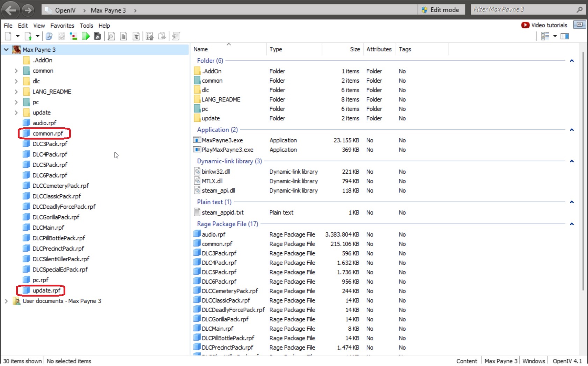Click the greyed grid checkmark toolbar icon

click(61, 36)
